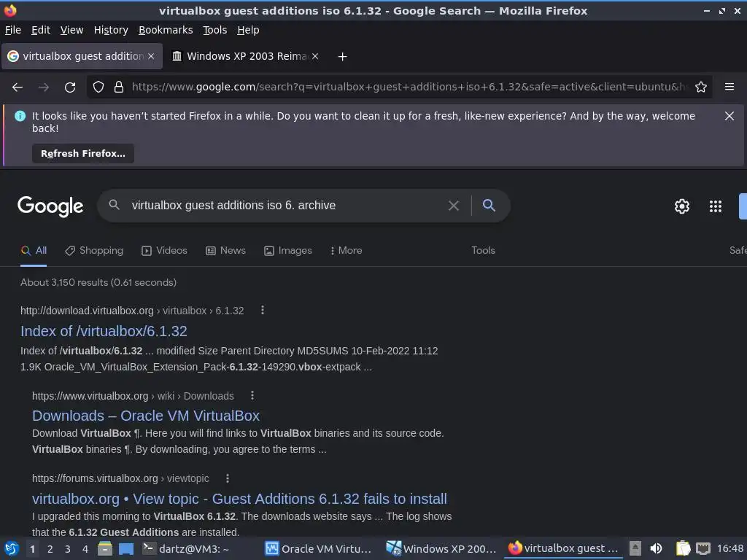Switch to Windows XP 2003 tab
The width and height of the screenshot is (747, 560).
245,56
